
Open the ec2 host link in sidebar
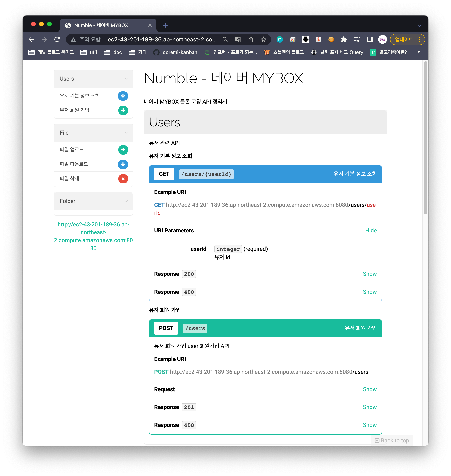point(93,236)
